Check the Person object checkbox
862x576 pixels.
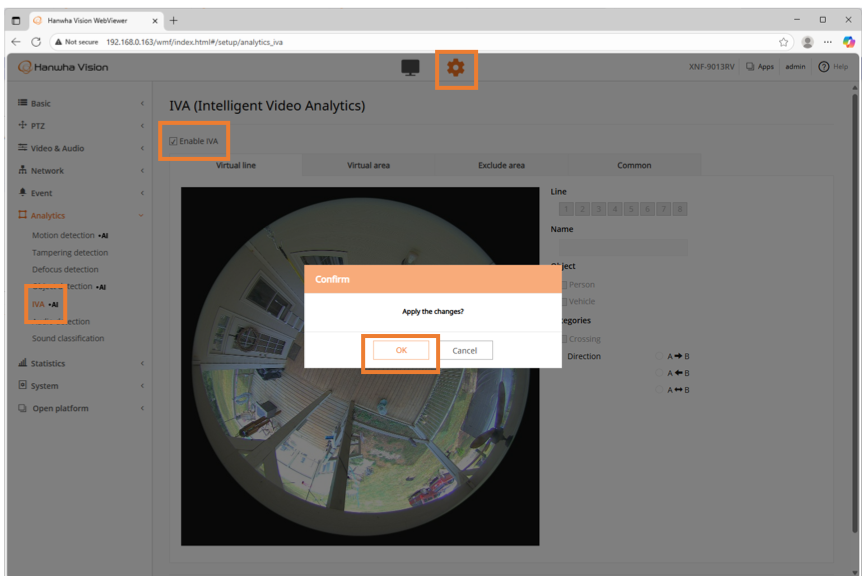tap(564, 285)
